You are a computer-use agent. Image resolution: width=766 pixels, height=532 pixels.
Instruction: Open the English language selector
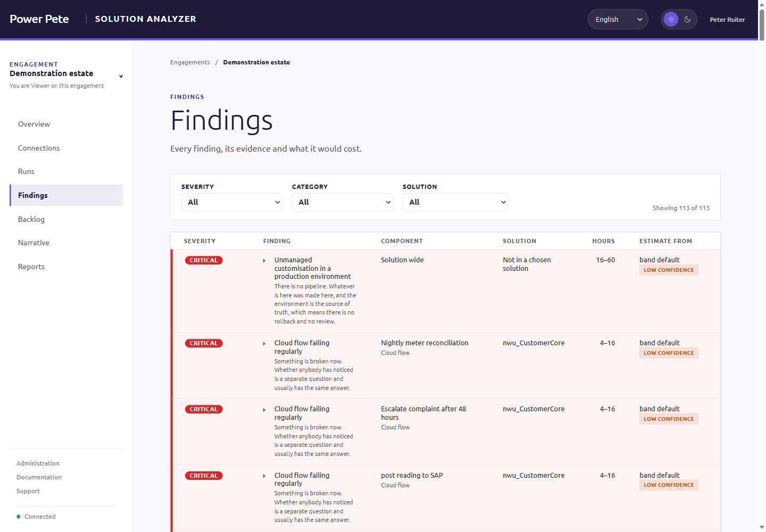pos(618,19)
